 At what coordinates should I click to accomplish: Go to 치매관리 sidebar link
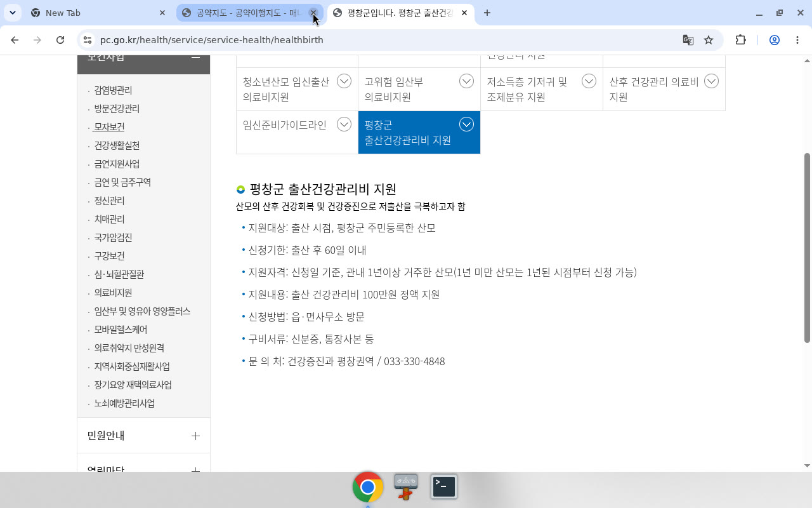[x=109, y=219]
